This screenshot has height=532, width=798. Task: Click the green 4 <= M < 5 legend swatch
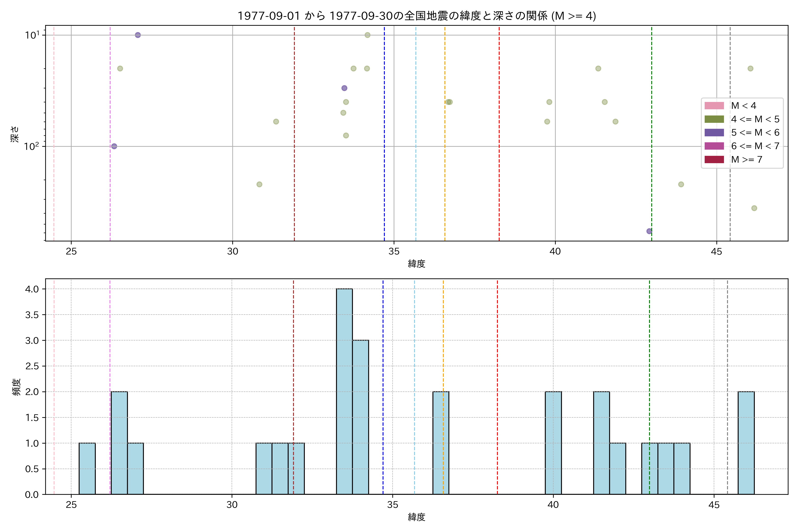pos(714,119)
